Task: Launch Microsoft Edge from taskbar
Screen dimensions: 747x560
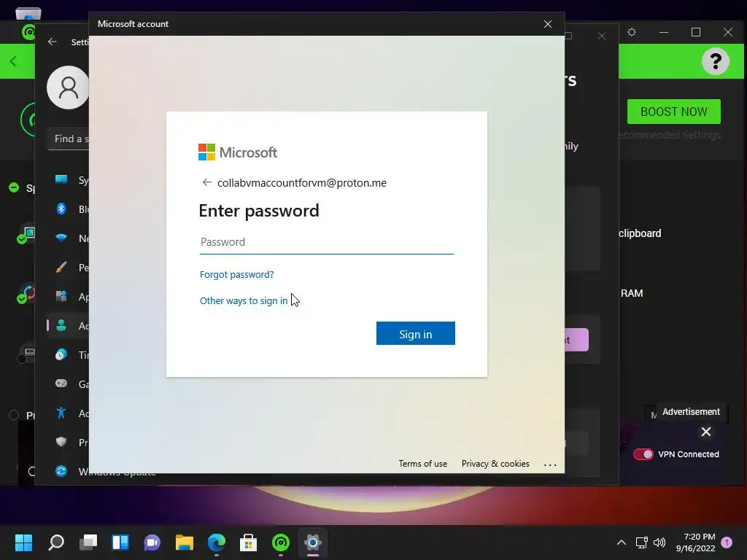Action: point(216,542)
